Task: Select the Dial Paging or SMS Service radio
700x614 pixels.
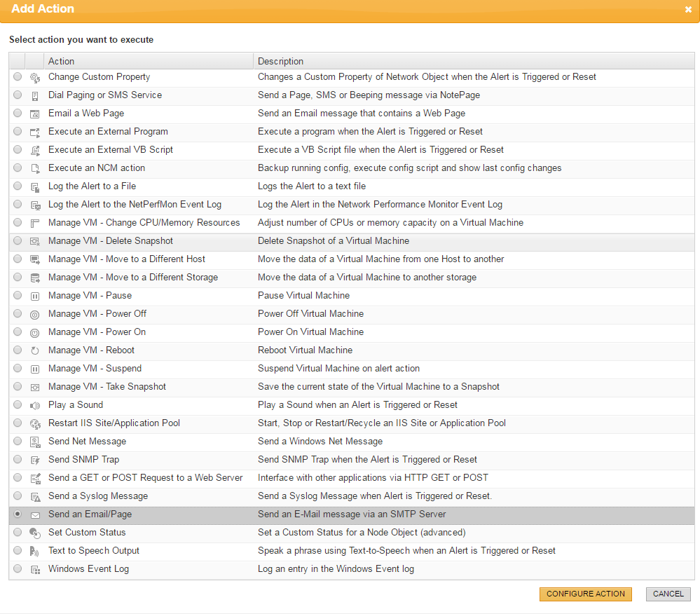Action: (x=18, y=95)
